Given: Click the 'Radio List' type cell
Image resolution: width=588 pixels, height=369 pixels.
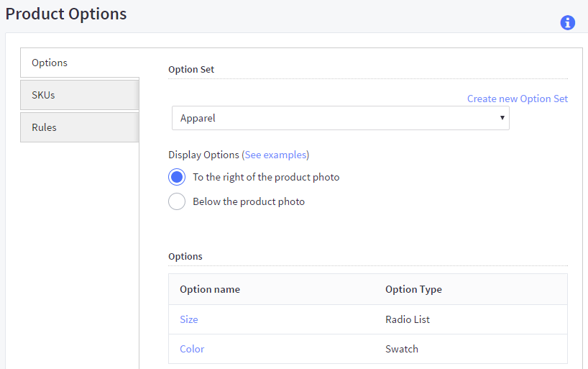Looking at the screenshot, I should 408,319.
